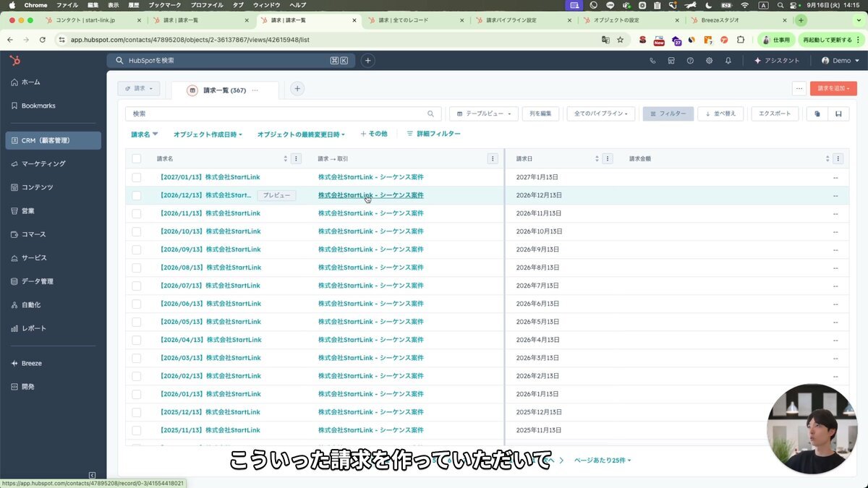Click the duplicate view copy icon
The height and width of the screenshot is (488, 868).
pos(817,114)
